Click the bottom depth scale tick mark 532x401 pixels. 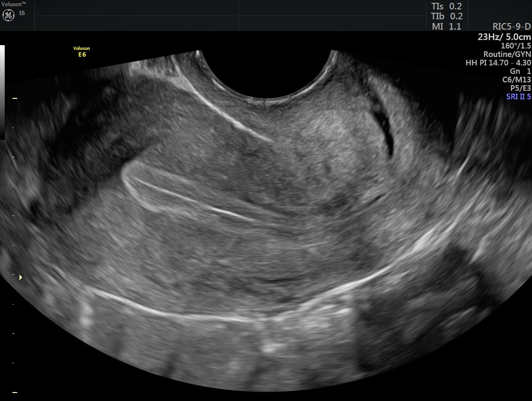click(15, 392)
